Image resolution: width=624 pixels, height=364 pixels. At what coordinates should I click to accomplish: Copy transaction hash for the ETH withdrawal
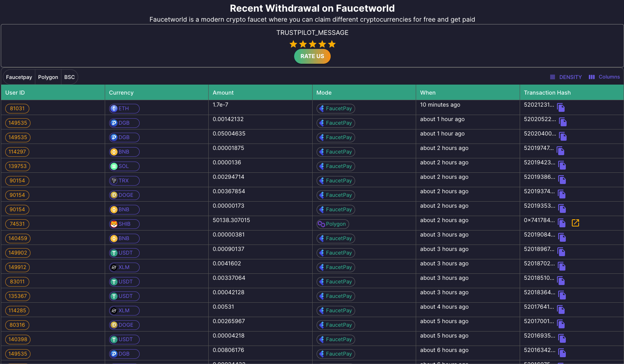[x=561, y=107]
